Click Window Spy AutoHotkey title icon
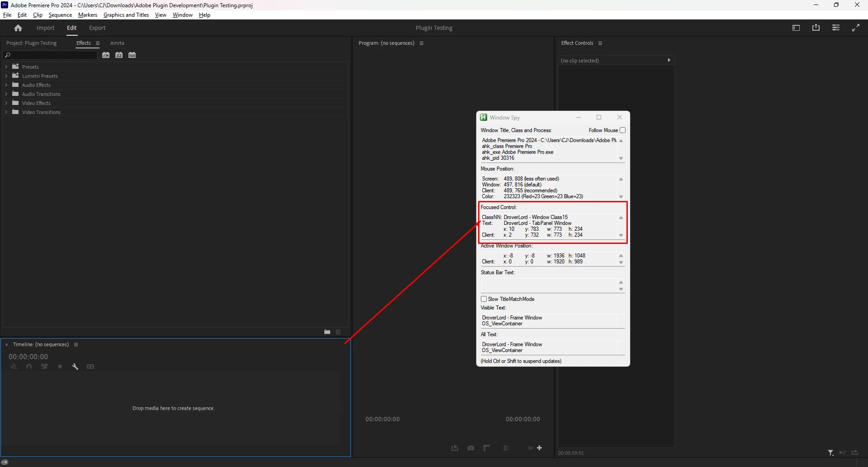This screenshot has width=868, height=467. point(484,118)
